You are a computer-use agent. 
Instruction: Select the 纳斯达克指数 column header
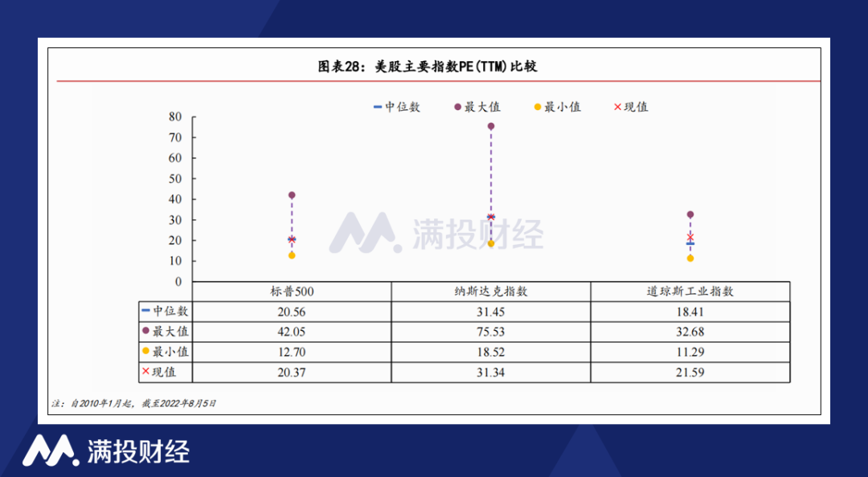coord(491,291)
